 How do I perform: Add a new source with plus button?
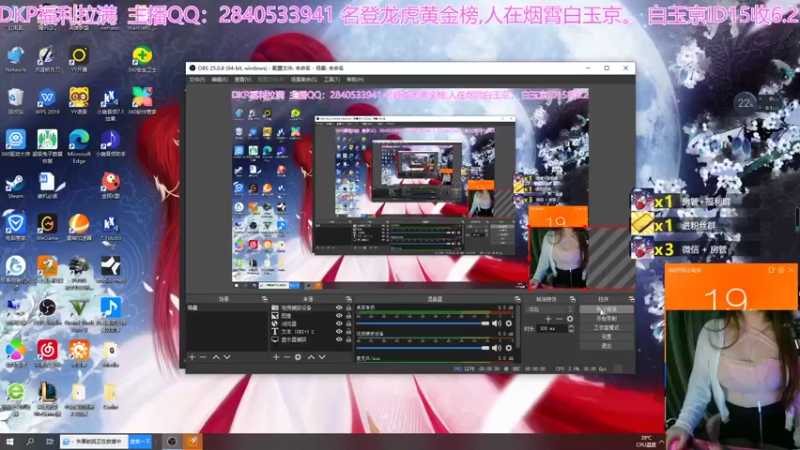click(x=276, y=357)
